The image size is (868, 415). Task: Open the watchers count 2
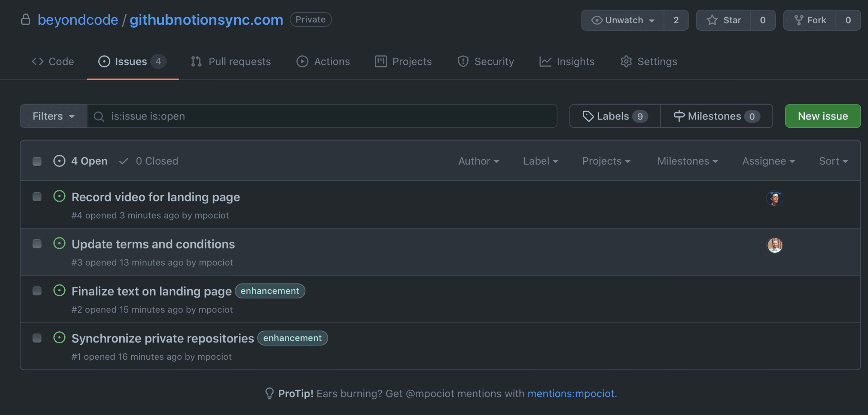coord(676,20)
